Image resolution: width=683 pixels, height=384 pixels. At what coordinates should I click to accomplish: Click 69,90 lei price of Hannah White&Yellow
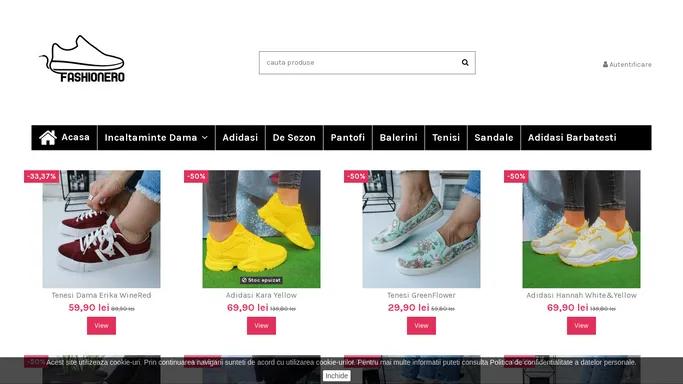coord(568,307)
